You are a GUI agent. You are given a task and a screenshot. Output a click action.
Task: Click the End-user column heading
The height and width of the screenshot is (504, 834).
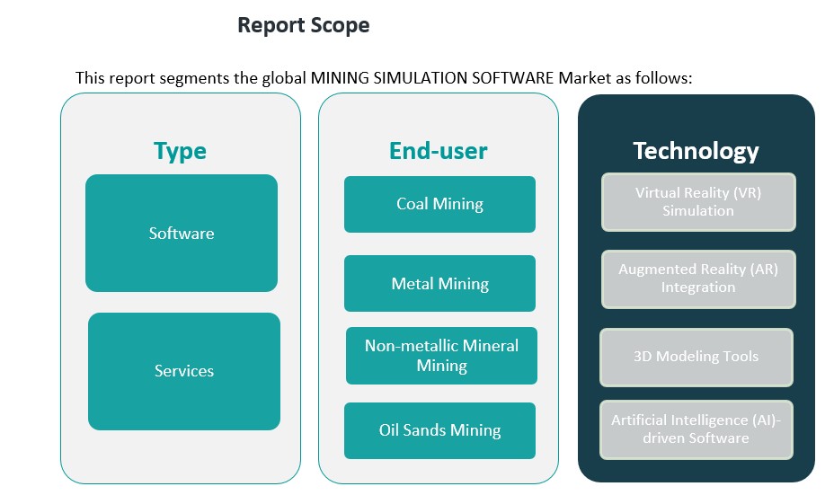coord(439,150)
